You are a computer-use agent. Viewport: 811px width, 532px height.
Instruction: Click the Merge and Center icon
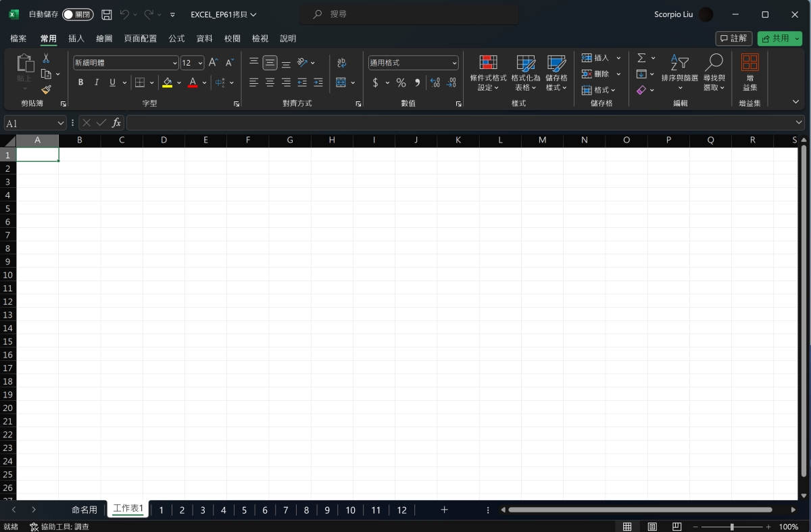(x=341, y=82)
